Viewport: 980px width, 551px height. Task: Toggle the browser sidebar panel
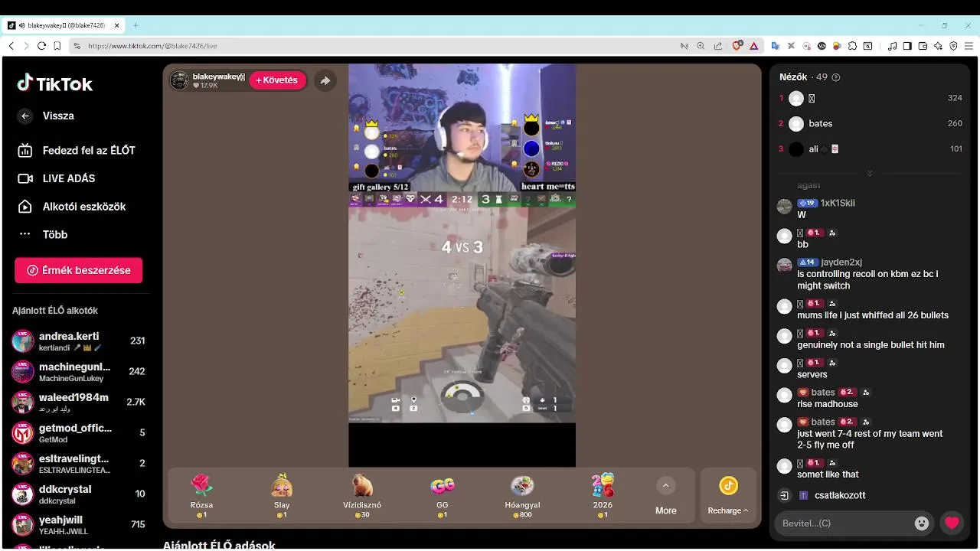pos(907,46)
